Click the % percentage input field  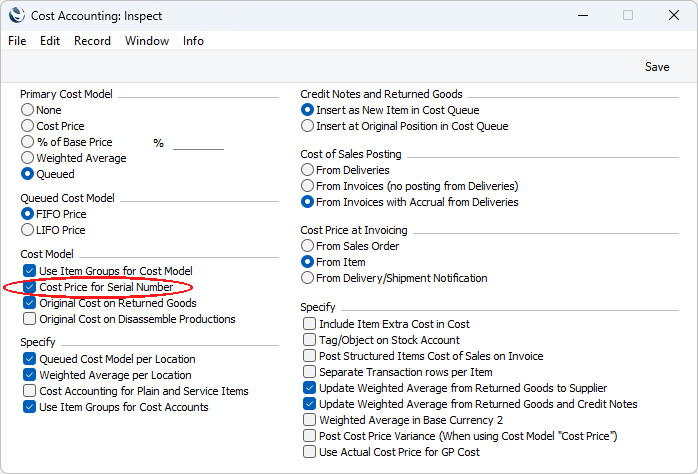pos(198,143)
